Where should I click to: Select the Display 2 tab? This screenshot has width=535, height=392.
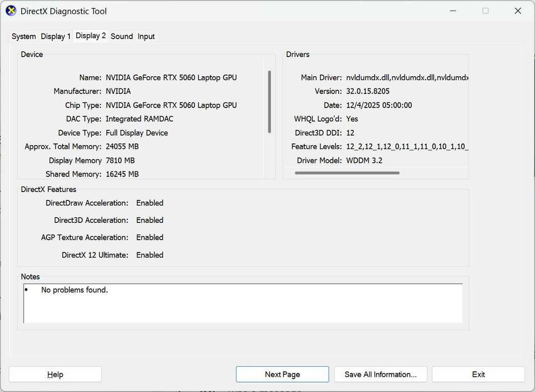(90, 36)
